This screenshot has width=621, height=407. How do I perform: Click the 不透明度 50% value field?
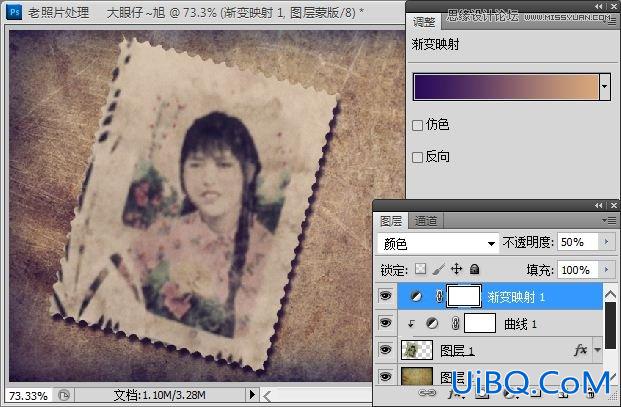click(577, 242)
